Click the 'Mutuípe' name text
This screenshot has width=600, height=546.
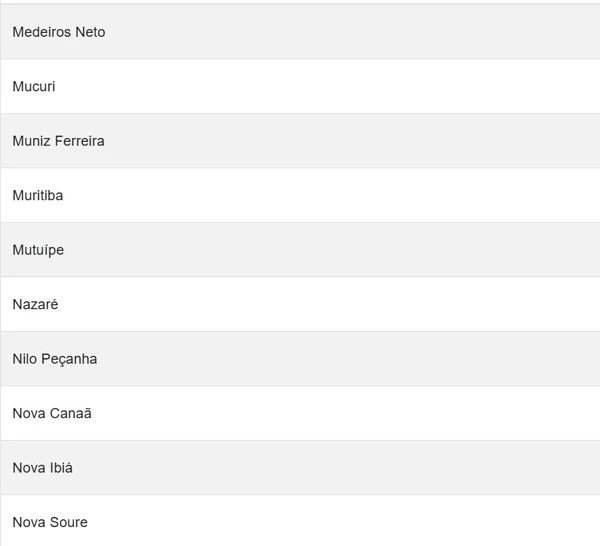[38, 250]
